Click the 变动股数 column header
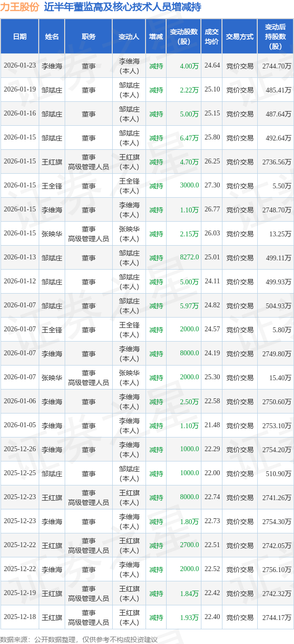This screenshot has width=294, height=644. point(184,37)
